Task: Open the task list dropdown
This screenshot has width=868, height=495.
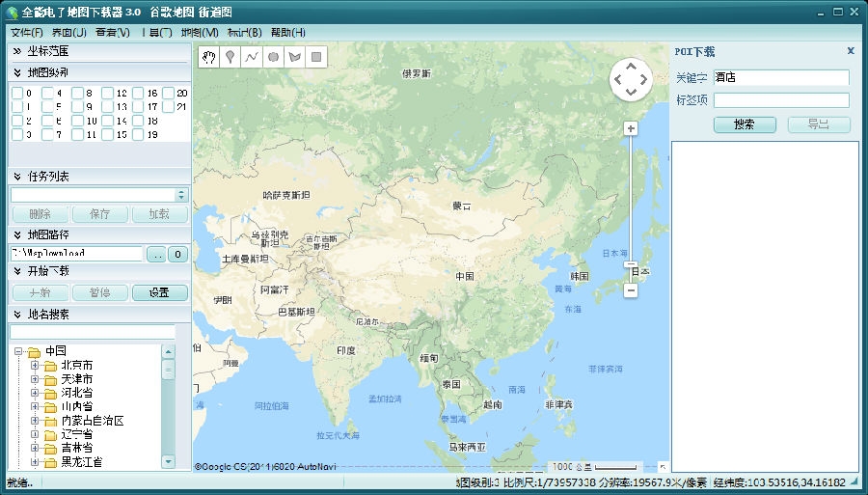Action: [181, 195]
